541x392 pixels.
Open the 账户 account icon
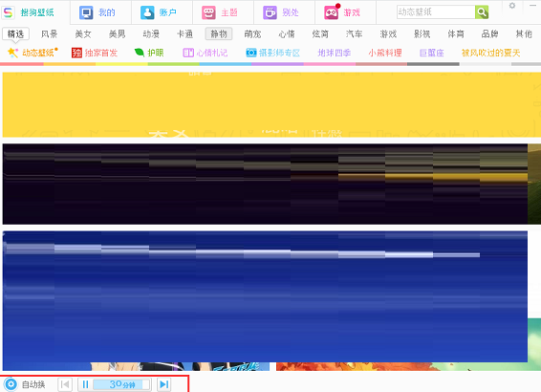click(x=147, y=12)
